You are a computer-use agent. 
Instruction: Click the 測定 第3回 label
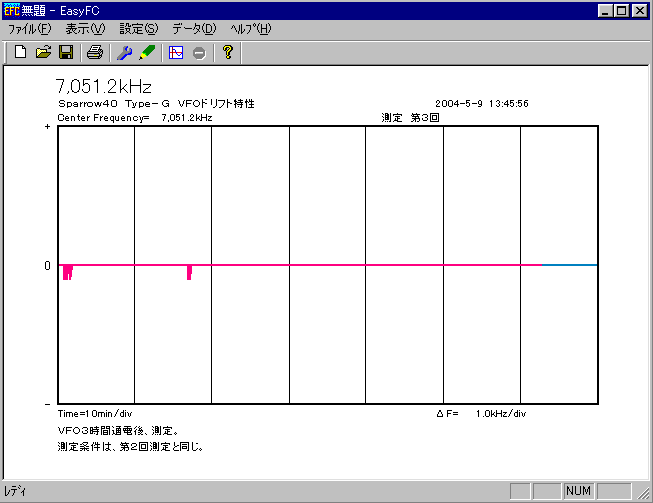click(410, 118)
